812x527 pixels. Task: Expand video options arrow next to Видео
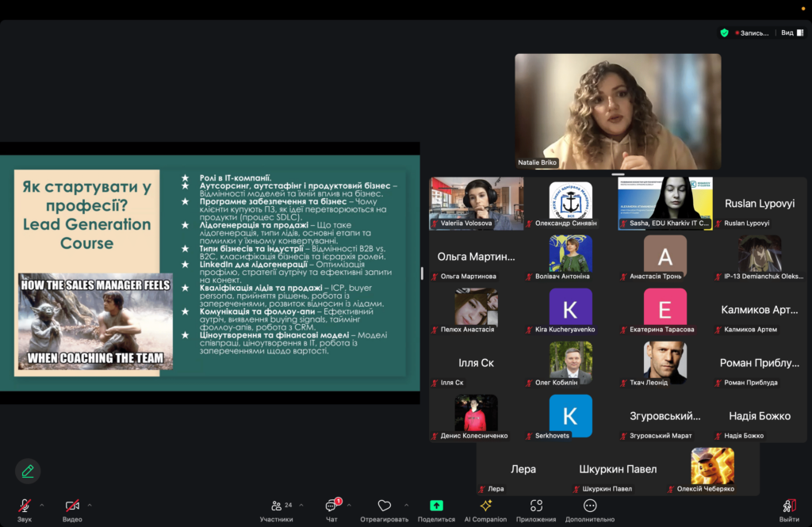90,506
